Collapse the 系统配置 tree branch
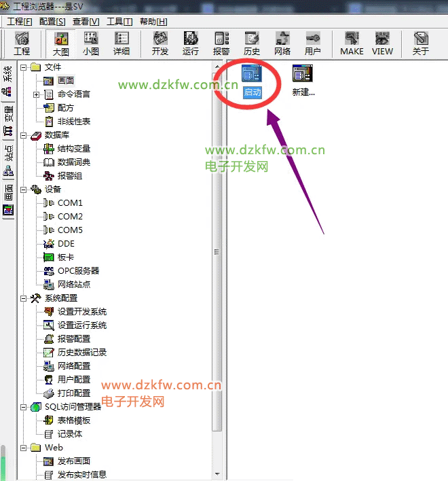 23,298
